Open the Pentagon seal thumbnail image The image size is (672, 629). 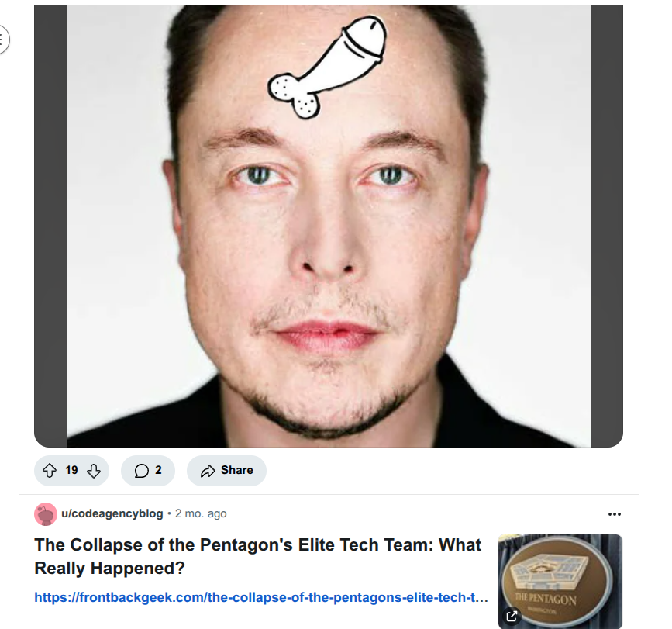coord(560,581)
